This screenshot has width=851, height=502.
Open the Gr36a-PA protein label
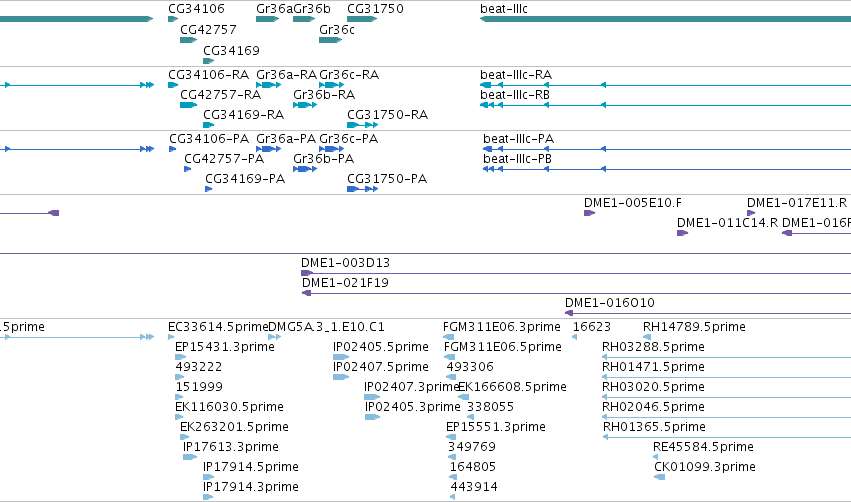286,138
